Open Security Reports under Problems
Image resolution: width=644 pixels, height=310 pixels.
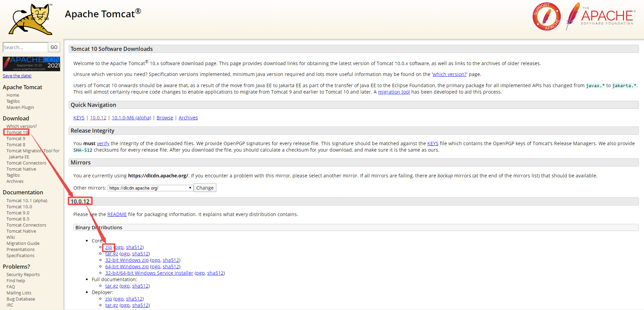(x=23, y=275)
